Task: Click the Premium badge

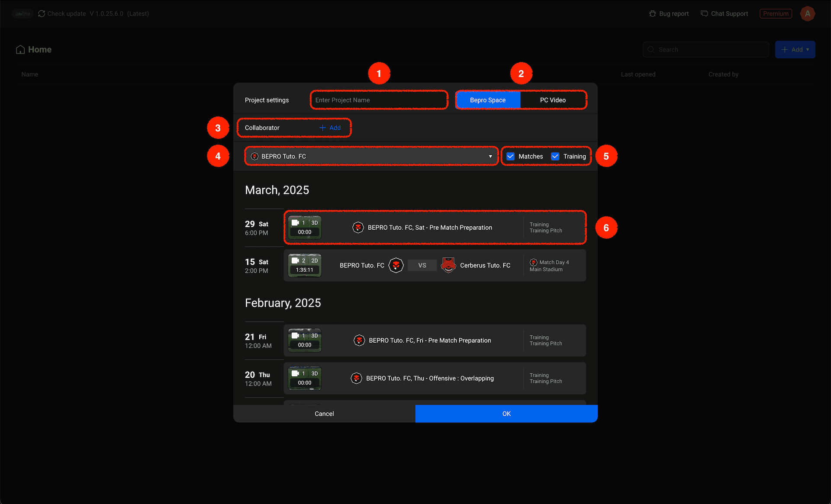Action: tap(775, 13)
